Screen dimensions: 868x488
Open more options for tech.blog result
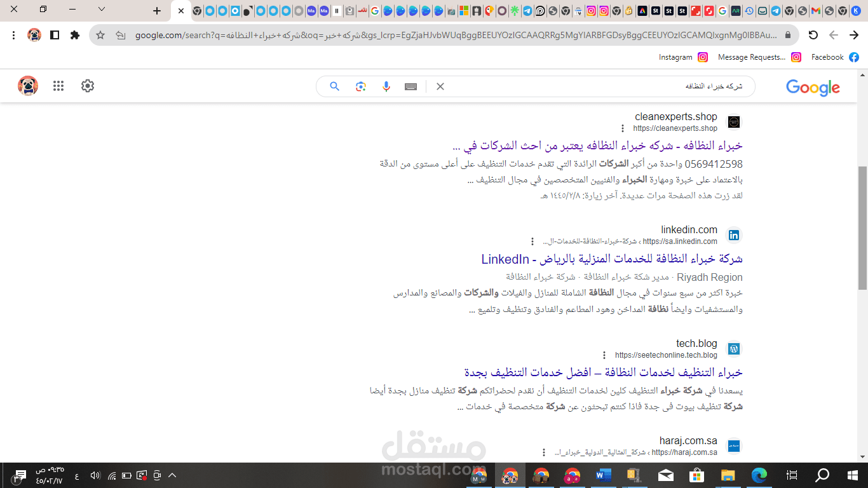(605, 355)
